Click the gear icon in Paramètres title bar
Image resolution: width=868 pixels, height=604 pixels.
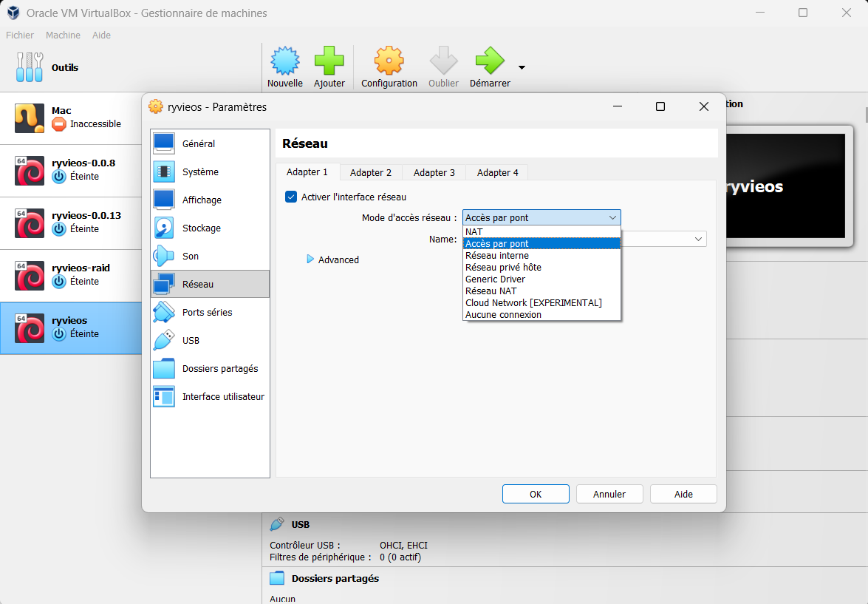click(156, 106)
